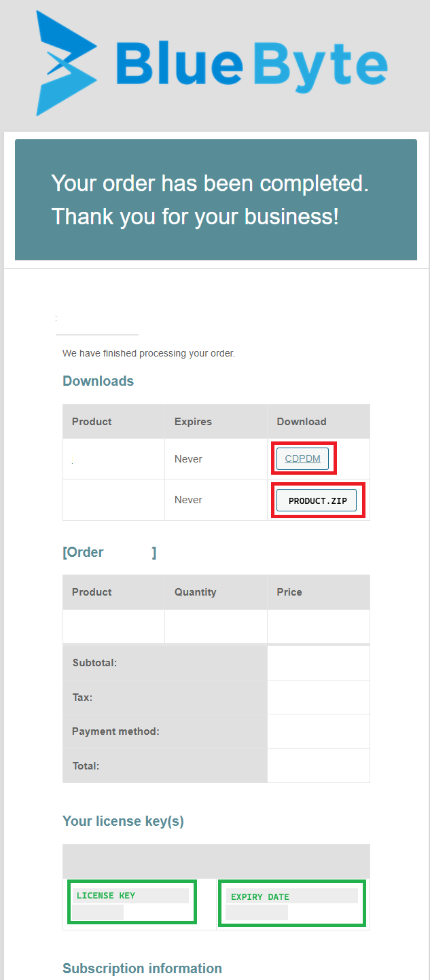Click the Subscription information heading

(142, 968)
